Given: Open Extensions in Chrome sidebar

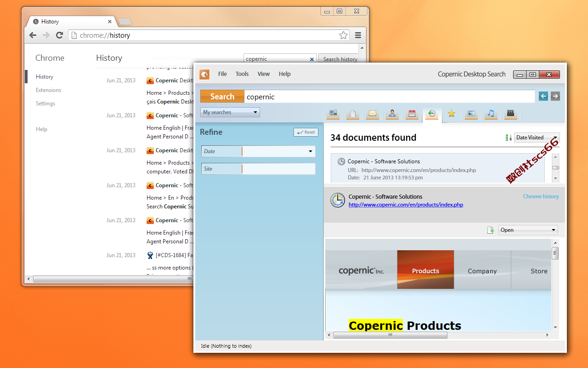Looking at the screenshot, I should click(48, 90).
